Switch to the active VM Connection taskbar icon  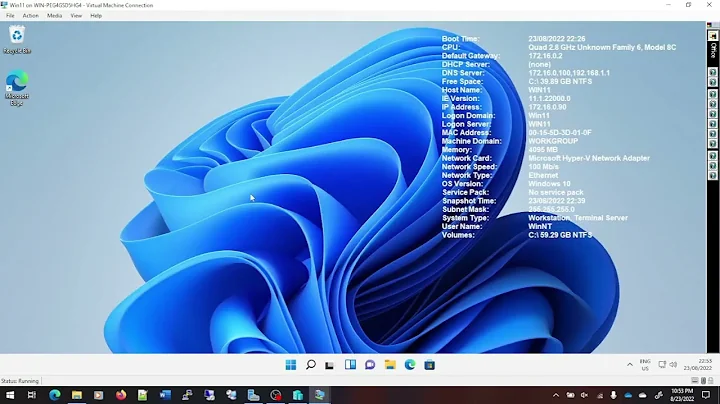point(320,395)
